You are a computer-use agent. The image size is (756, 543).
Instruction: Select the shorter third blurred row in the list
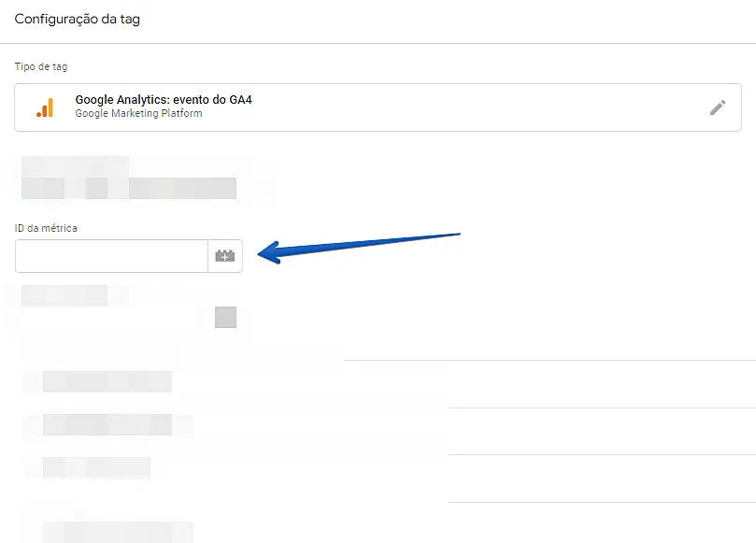tap(97, 468)
